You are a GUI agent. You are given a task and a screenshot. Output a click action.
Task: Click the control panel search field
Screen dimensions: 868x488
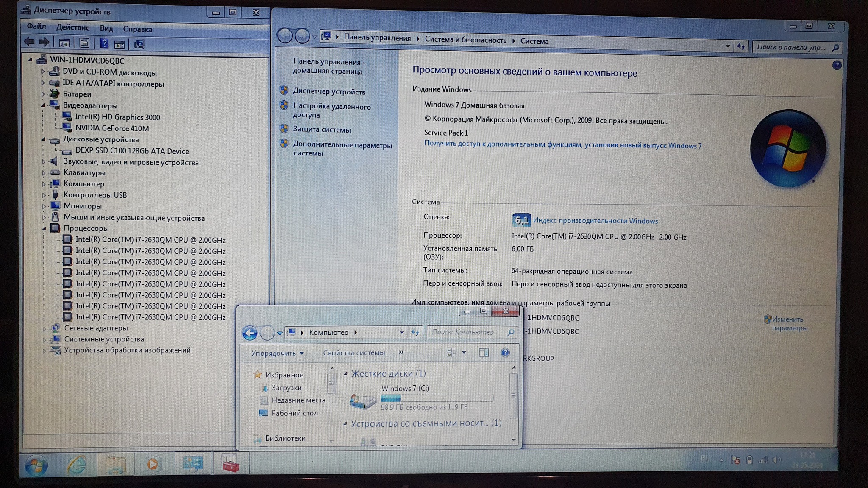coord(792,47)
